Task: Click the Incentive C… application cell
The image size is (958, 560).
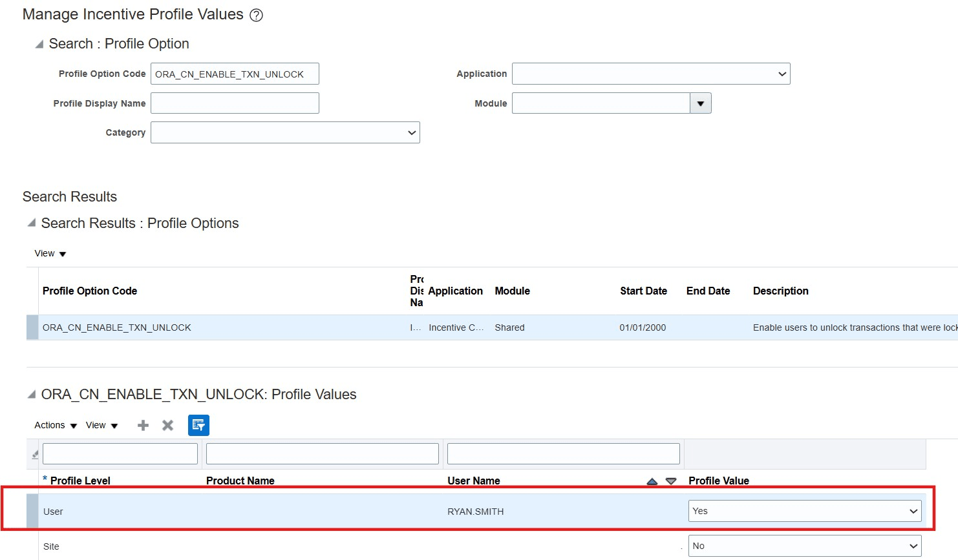Action: click(456, 327)
